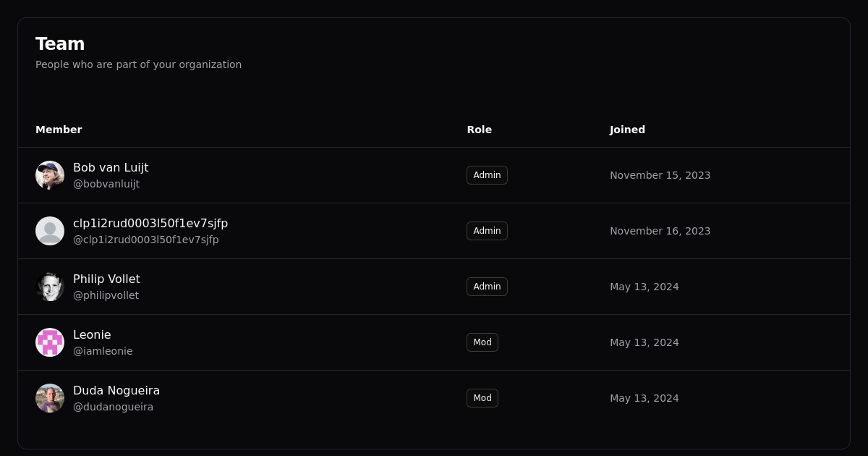Screen dimensions: 868x456
Task: Open Duda Nogueira's name link
Action: click(x=116, y=390)
